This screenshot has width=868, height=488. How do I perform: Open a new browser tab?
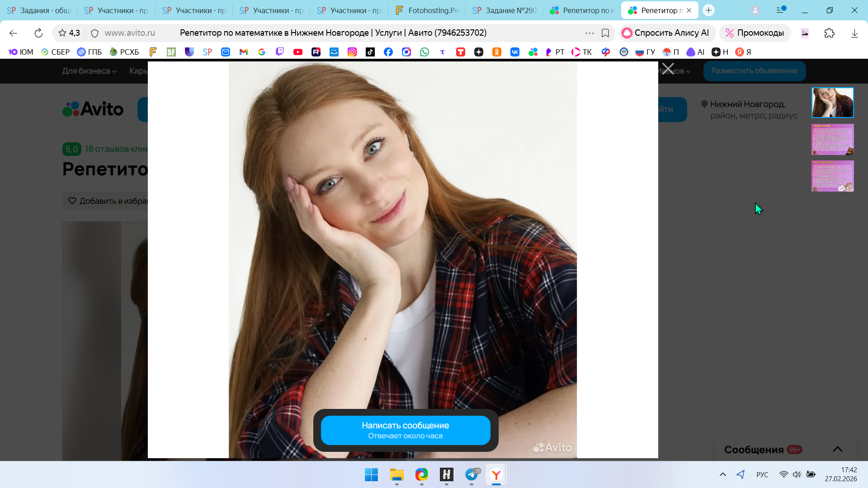(x=708, y=10)
